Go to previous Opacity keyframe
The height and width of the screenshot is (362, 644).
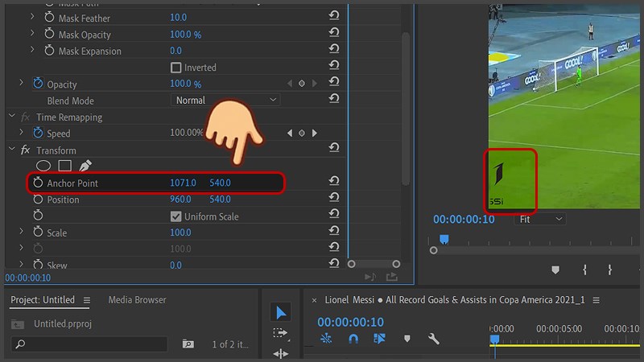tap(290, 84)
